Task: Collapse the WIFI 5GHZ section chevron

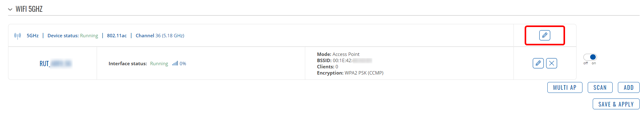Action: click(x=10, y=9)
